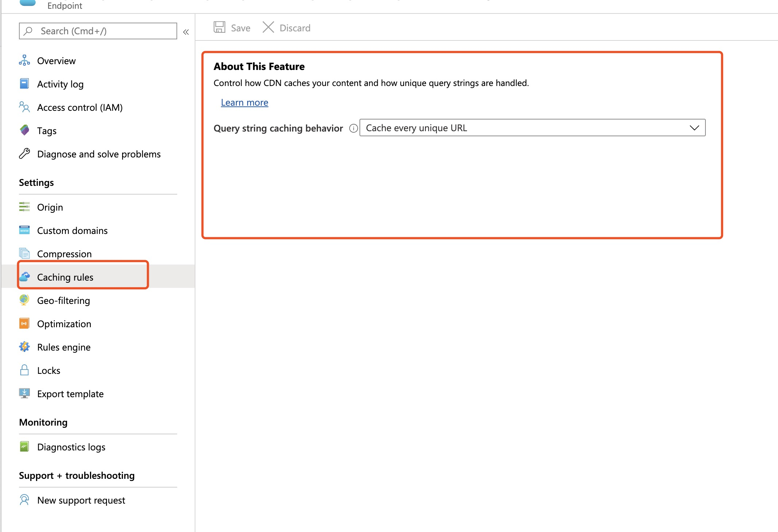Viewport: 778px width, 532px height.
Task: Select the Locks icon
Action: tap(24, 370)
